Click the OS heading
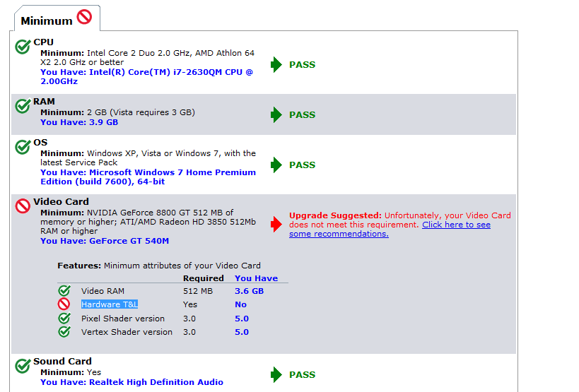The image size is (579, 392). [40, 143]
